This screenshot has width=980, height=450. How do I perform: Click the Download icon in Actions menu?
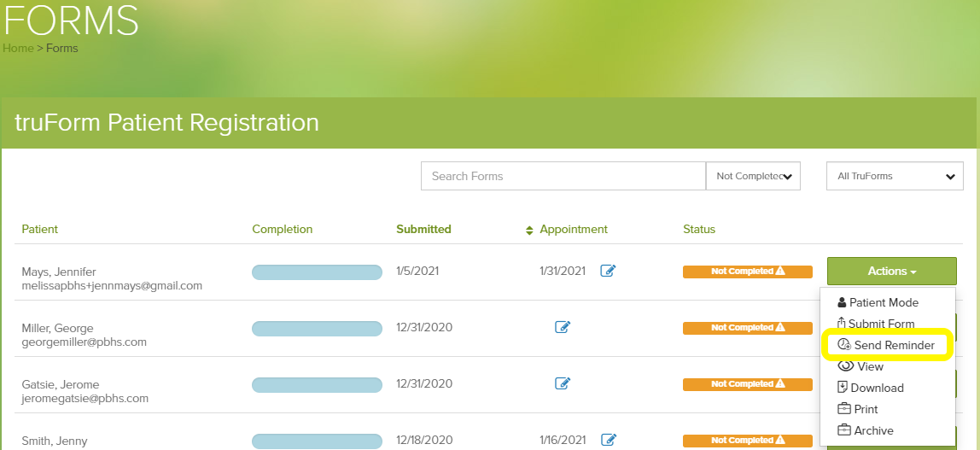pos(843,388)
